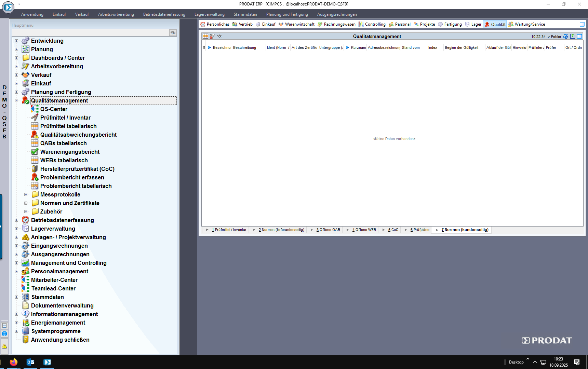Toggle the eye icon in Hauptmenü panel

click(173, 33)
